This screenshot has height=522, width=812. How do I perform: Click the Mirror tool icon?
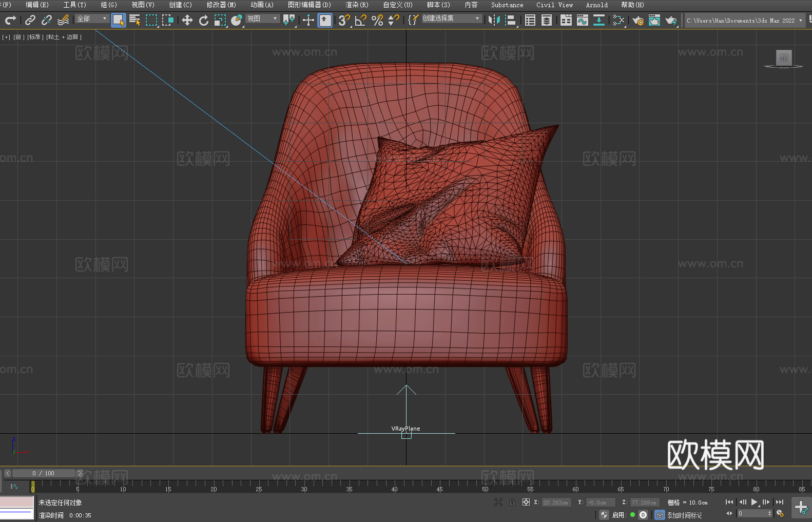[494, 20]
